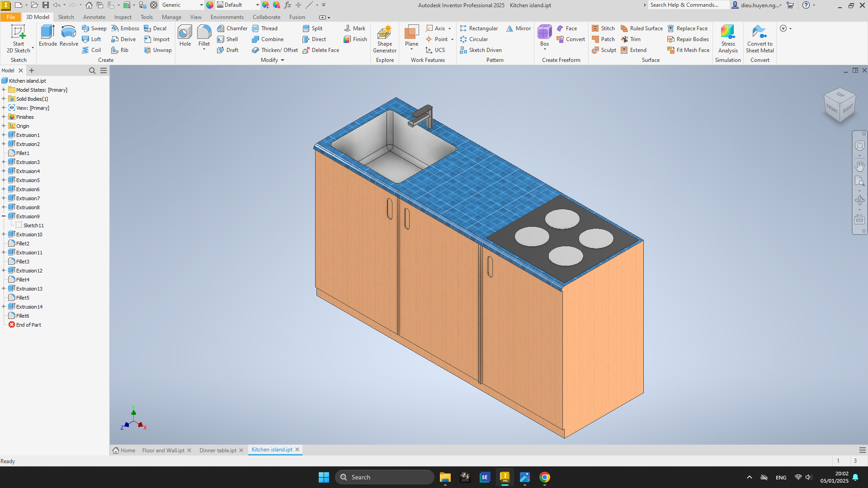Expand the Solid Bodies(1) folder
This screenshot has width=868, height=488.
coord(4,99)
